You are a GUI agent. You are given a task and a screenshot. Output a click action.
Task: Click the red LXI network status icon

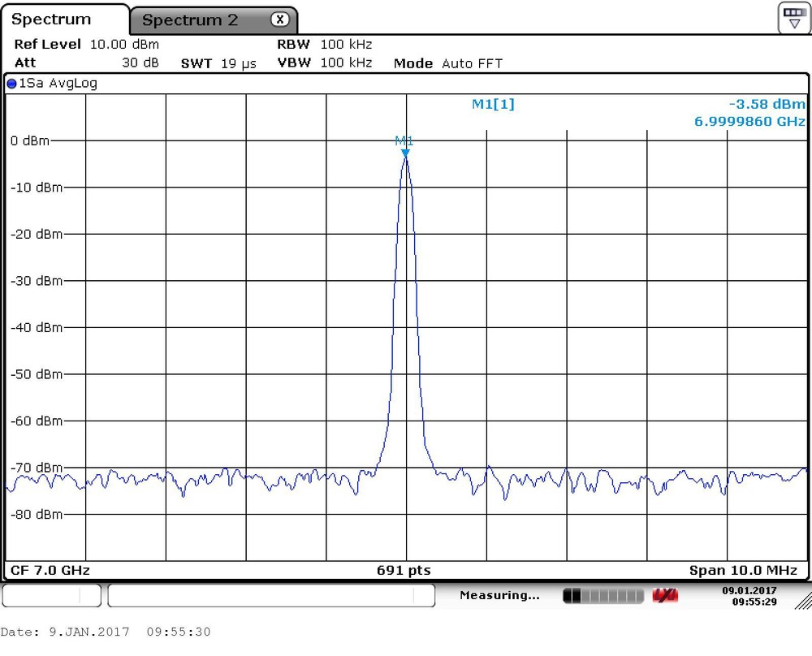665,595
